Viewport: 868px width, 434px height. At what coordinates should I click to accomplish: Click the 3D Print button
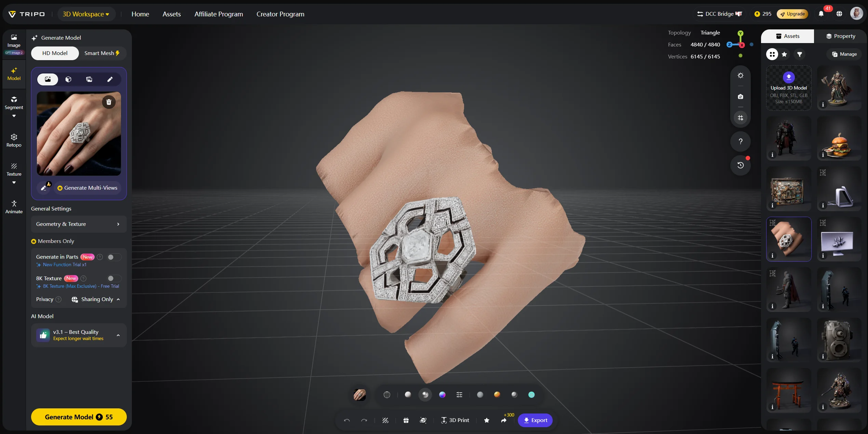coord(455,420)
